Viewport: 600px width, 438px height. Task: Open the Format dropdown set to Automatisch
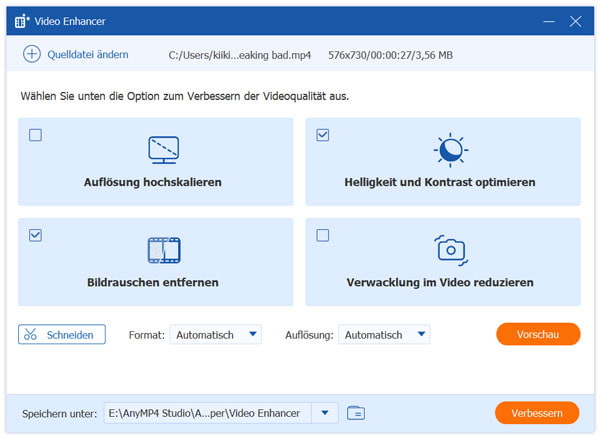click(x=216, y=335)
